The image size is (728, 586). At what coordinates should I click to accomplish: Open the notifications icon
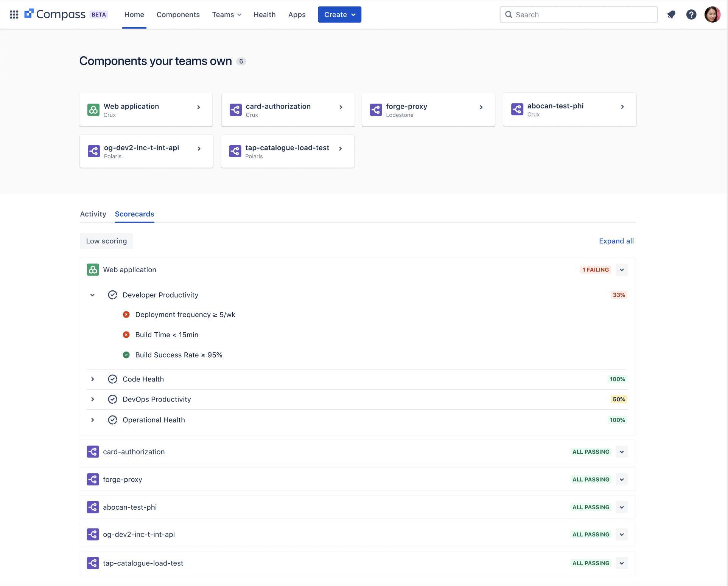(x=671, y=14)
